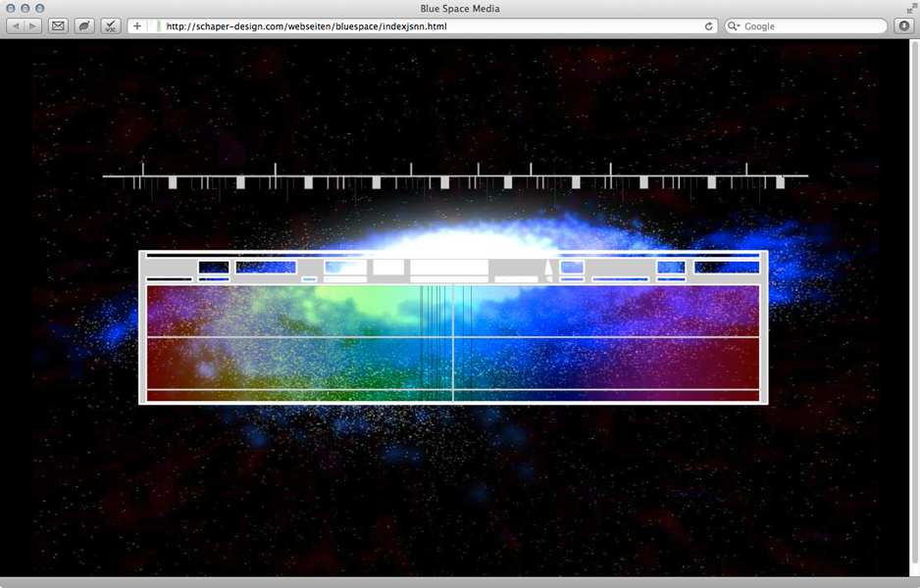The height and width of the screenshot is (588, 920).
Task: Add bookmark with the plus button
Action: tap(136, 25)
